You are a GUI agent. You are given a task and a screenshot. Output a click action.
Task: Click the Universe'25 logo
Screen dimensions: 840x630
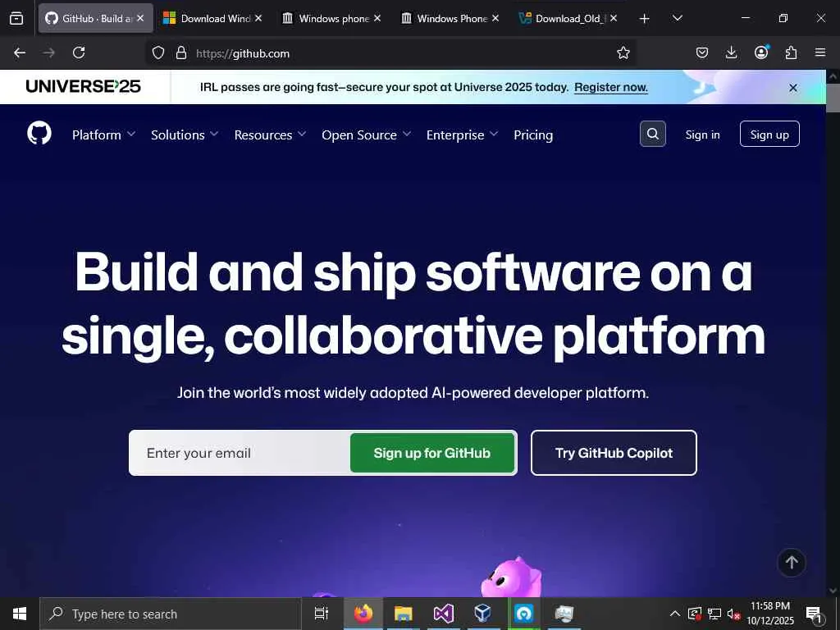tap(84, 86)
